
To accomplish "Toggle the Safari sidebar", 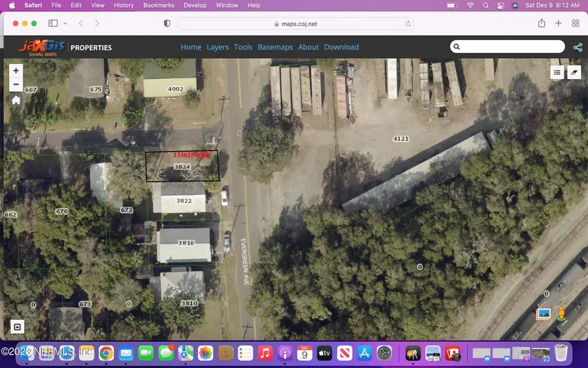I will (53, 24).
